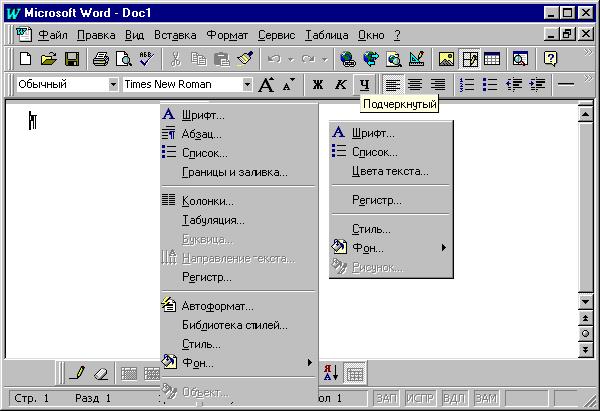Expand the undo history dropdown arrow
This screenshot has width=600, height=411.
(291, 60)
